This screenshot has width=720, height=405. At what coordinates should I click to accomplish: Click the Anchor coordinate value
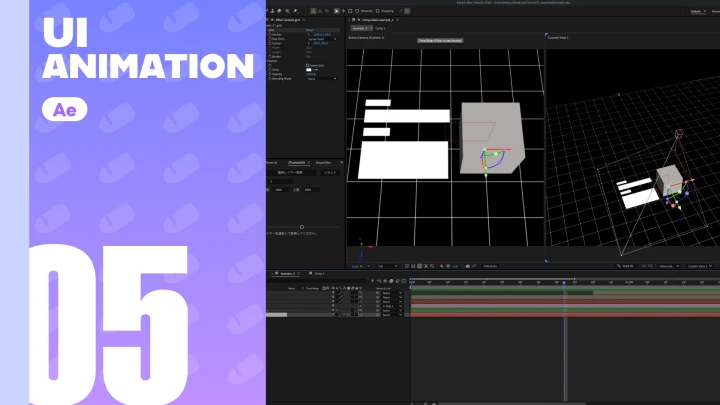[x=322, y=34]
